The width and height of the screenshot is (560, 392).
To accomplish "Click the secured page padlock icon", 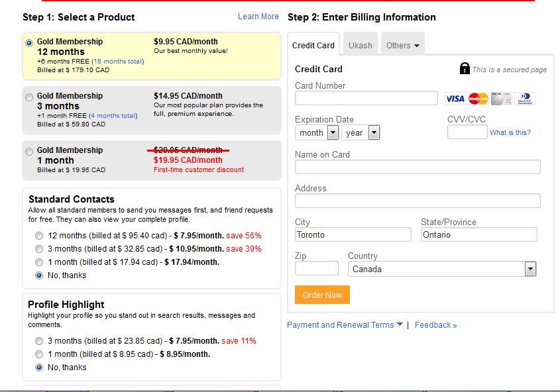I will coord(465,69).
